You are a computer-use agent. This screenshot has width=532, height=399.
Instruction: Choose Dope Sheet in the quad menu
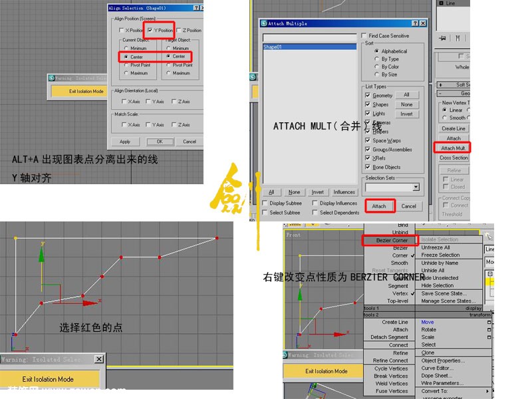point(437,376)
